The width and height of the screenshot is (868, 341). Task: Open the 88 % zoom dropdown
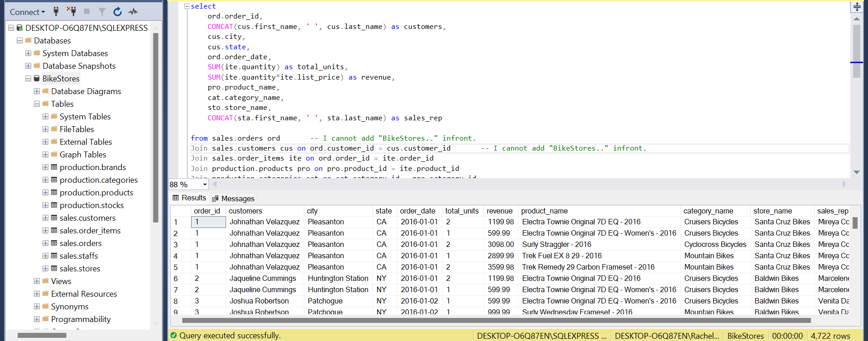pyautogui.click(x=205, y=185)
